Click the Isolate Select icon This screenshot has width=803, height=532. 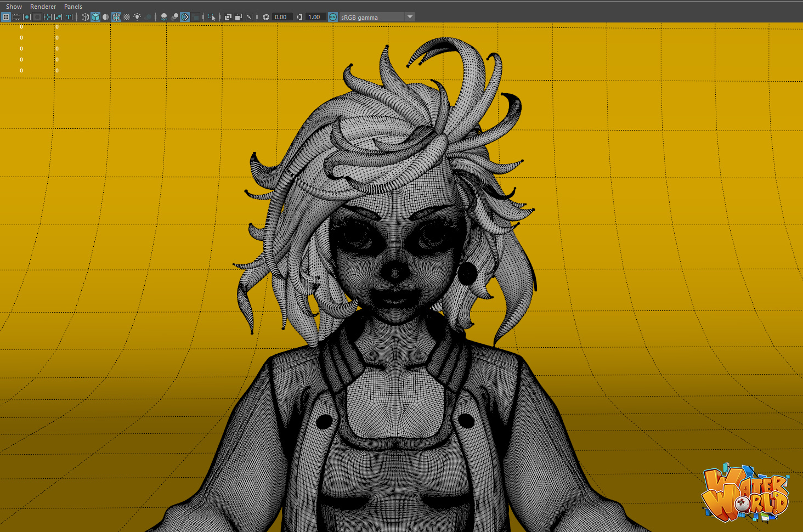click(x=212, y=17)
